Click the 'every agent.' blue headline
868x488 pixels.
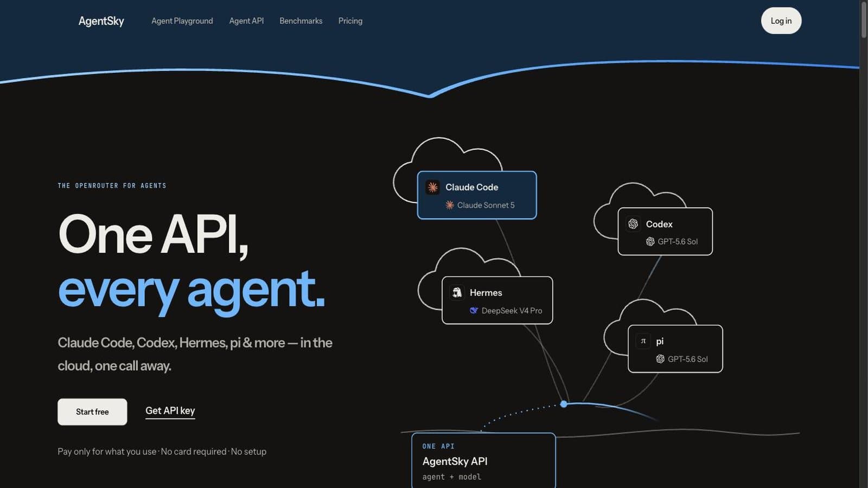(191, 290)
